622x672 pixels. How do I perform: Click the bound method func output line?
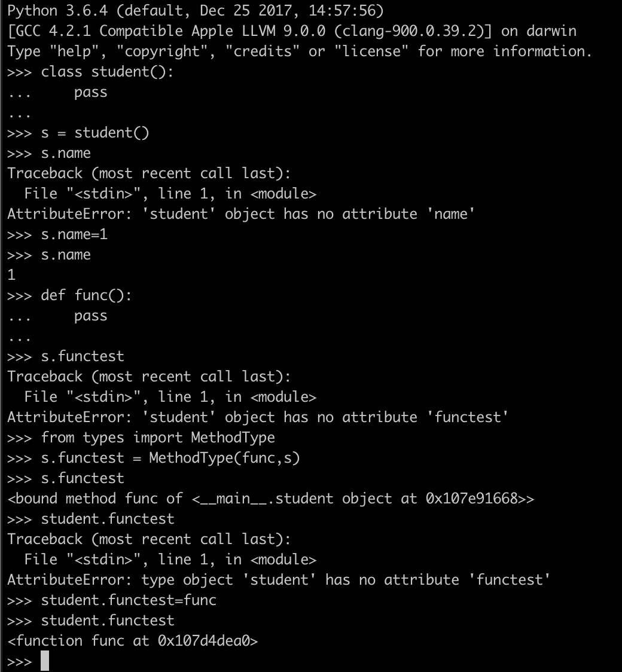(270, 499)
